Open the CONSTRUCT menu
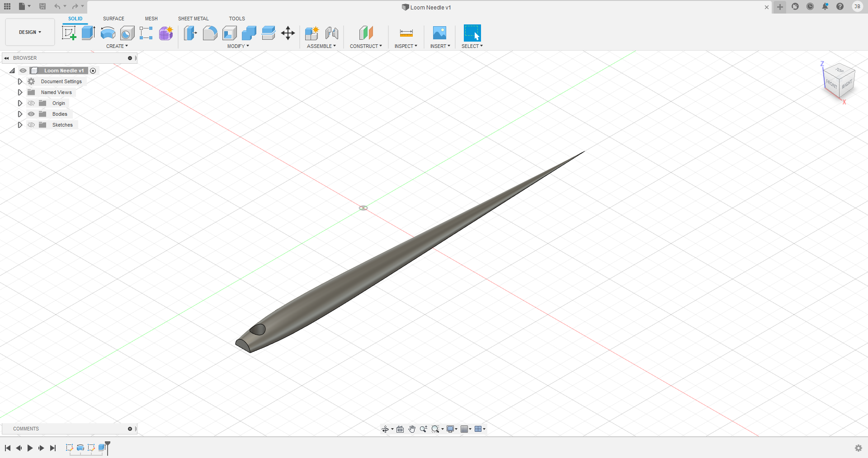Screen dimensions: 868x458 (366, 46)
